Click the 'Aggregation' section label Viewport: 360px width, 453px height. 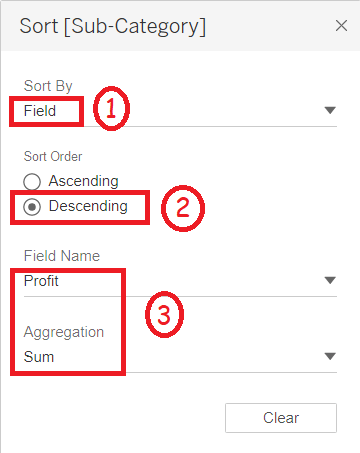64,332
